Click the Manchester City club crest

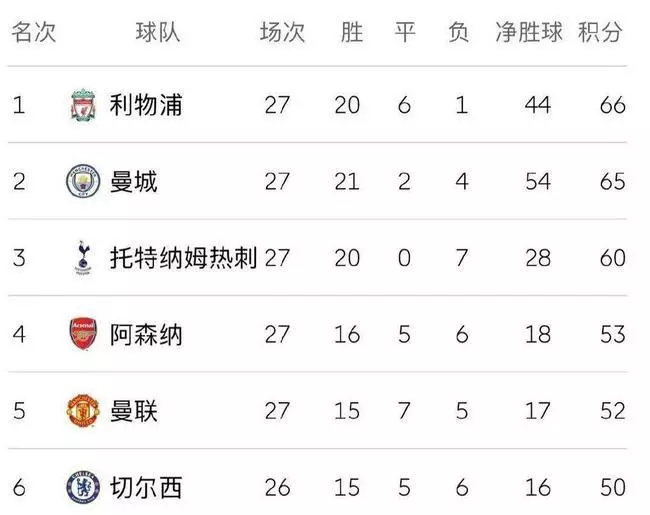pyautogui.click(x=83, y=181)
